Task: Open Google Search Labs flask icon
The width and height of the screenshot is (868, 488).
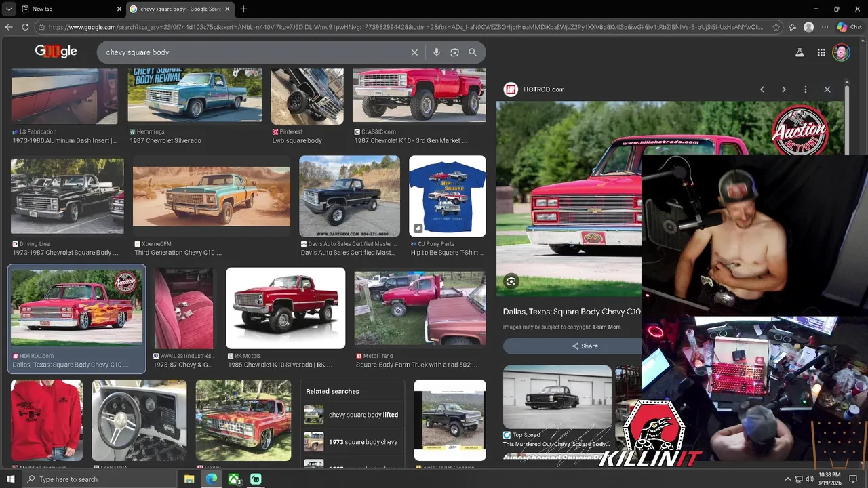Action: pos(800,52)
